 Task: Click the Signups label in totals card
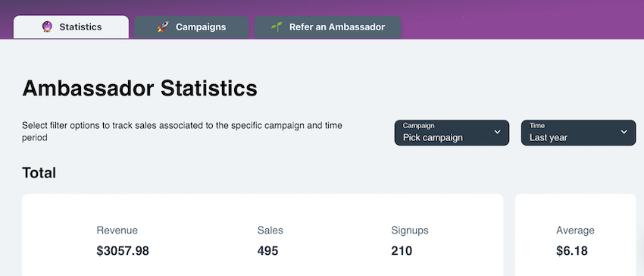tap(410, 231)
